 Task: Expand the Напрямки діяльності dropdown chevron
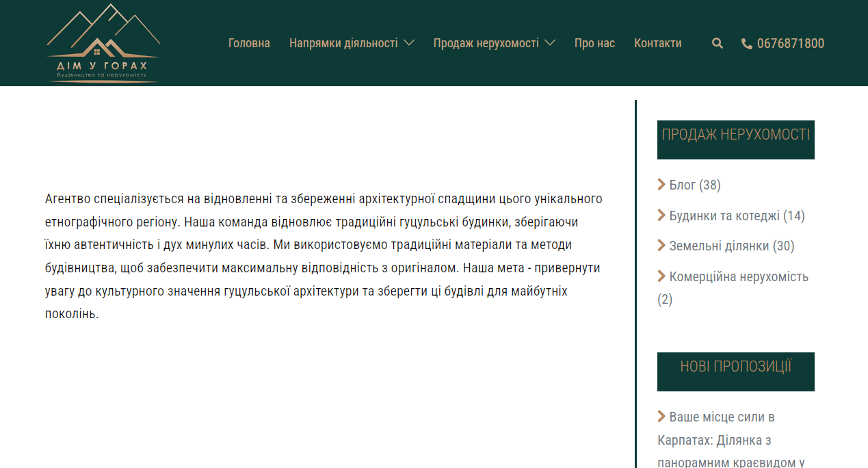click(409, 43)
